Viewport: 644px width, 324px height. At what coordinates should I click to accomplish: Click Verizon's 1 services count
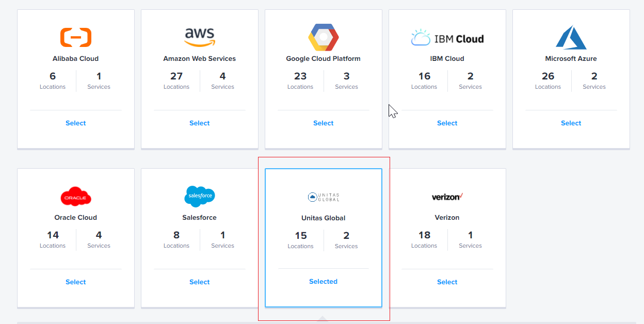(x=471, y=235)
